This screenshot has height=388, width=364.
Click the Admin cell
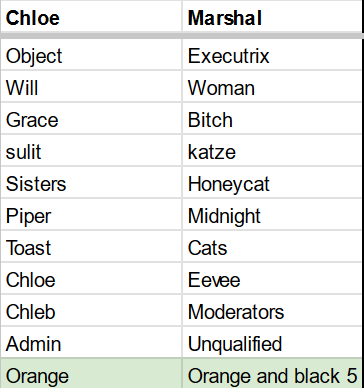click(x=91, y=342)
